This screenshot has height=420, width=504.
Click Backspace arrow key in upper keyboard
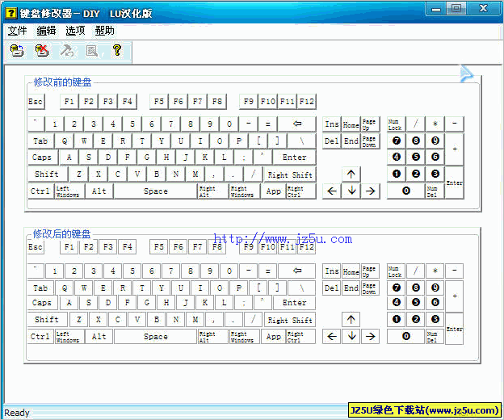coord(297,124)
